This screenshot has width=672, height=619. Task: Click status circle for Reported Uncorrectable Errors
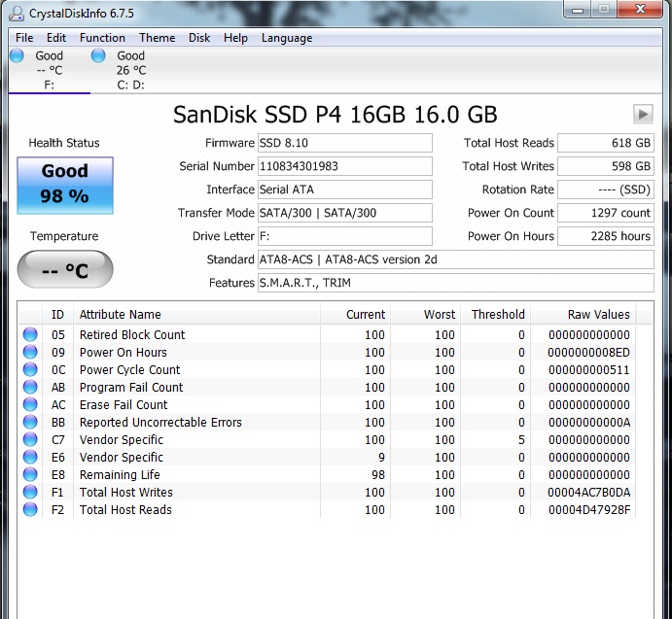point(30,423)
